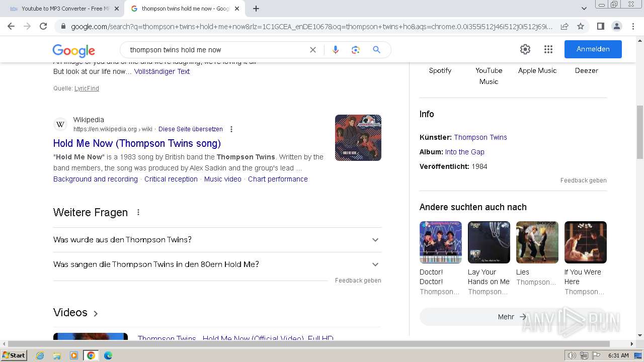Listen on Apple Music
This screenshot has height=362, width=644.
[x=537, y=71]
